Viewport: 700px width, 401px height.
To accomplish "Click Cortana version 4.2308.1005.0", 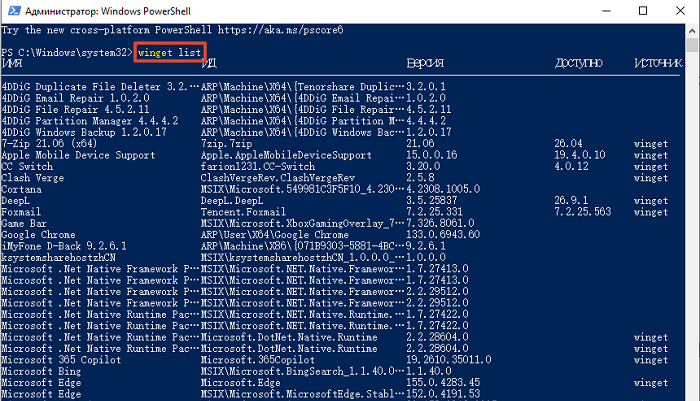I will 443,189.
